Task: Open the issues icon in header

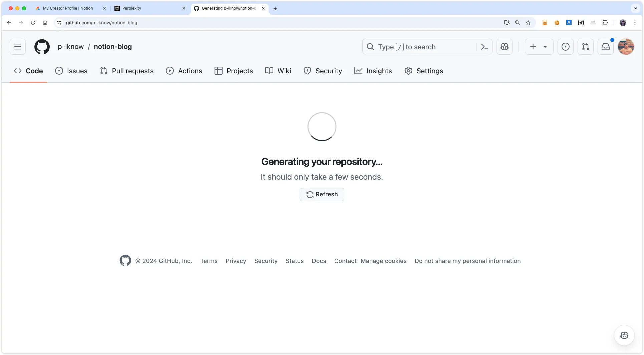Action: 566,47
